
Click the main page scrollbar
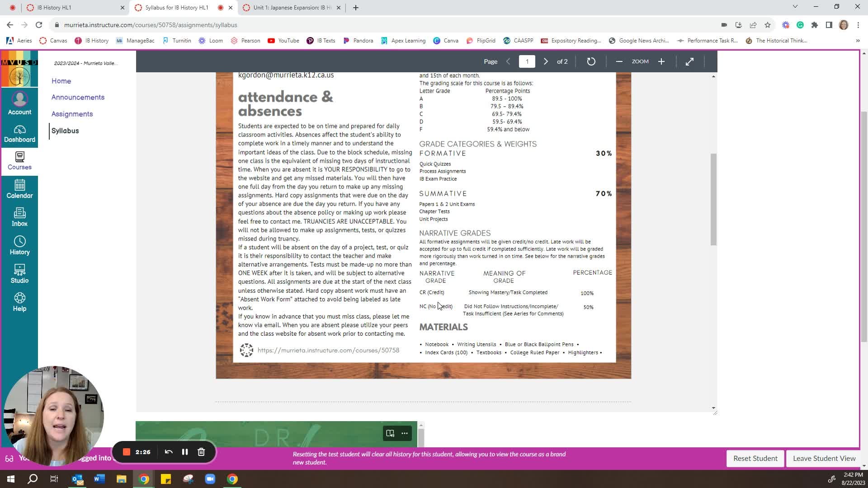[x=864, y=226]
